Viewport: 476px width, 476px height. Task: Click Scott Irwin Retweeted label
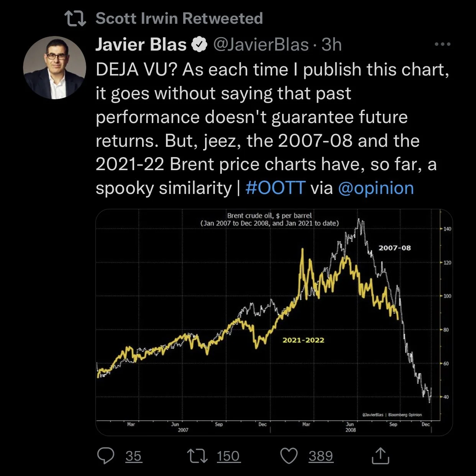(179, 18)
